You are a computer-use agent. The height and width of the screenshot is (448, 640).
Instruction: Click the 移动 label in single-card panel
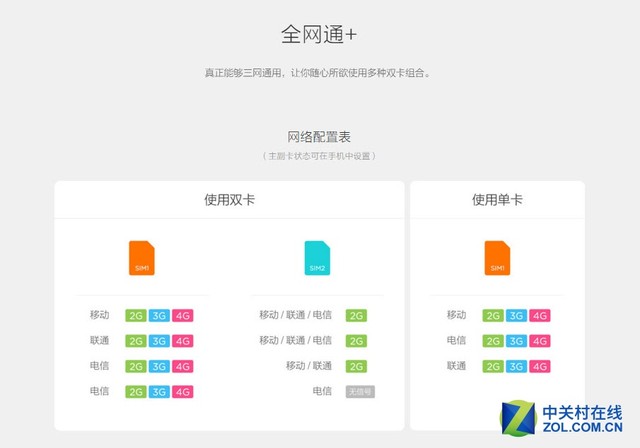tap(456, 316)
